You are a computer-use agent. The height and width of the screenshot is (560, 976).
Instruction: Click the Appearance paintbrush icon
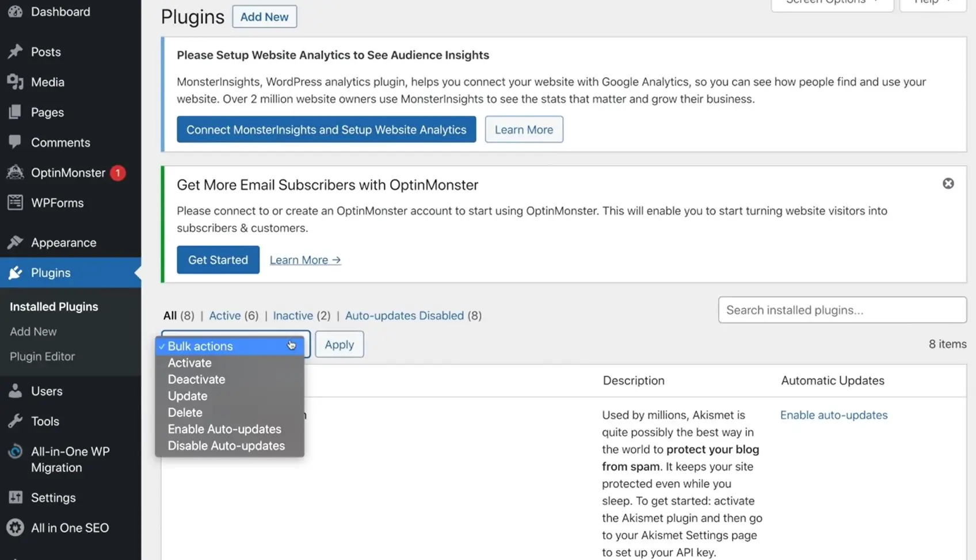16,242
